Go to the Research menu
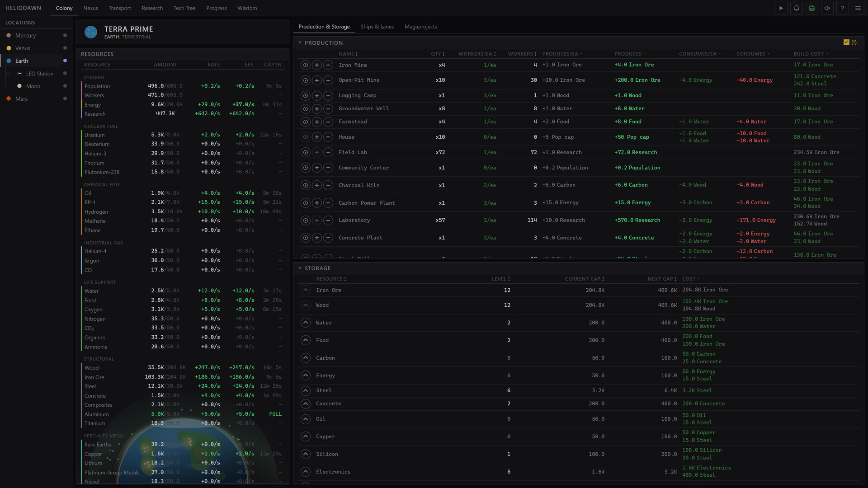This screenshot has width=868, height=488. 152,8
